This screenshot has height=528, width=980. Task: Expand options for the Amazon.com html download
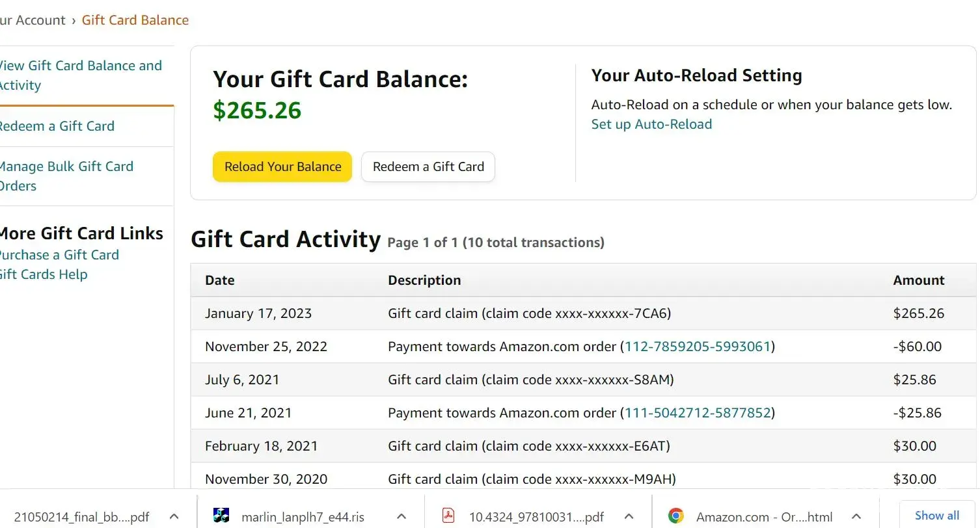tap(856, 516)
